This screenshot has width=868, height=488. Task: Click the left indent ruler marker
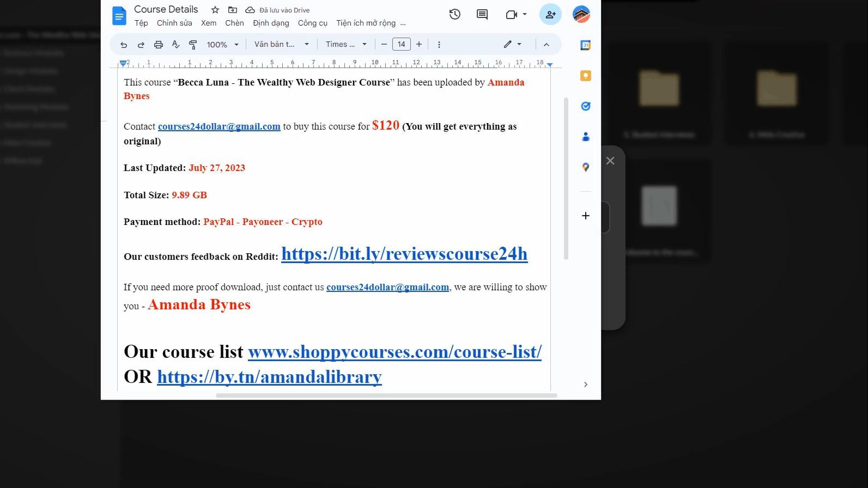pyautogui.click(x=123, y=64)
